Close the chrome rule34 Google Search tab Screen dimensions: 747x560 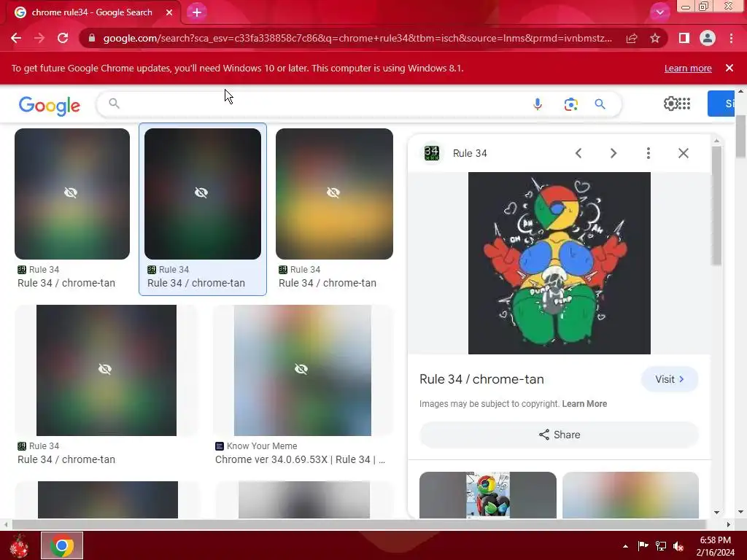coord(169,12)
